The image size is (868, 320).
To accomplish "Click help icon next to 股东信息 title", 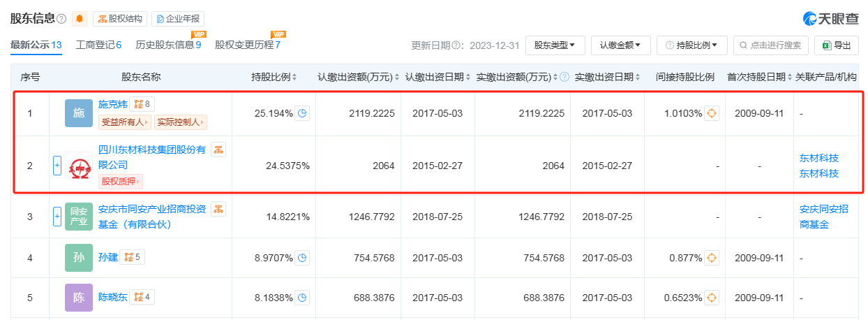I will [x=61, y=19].
